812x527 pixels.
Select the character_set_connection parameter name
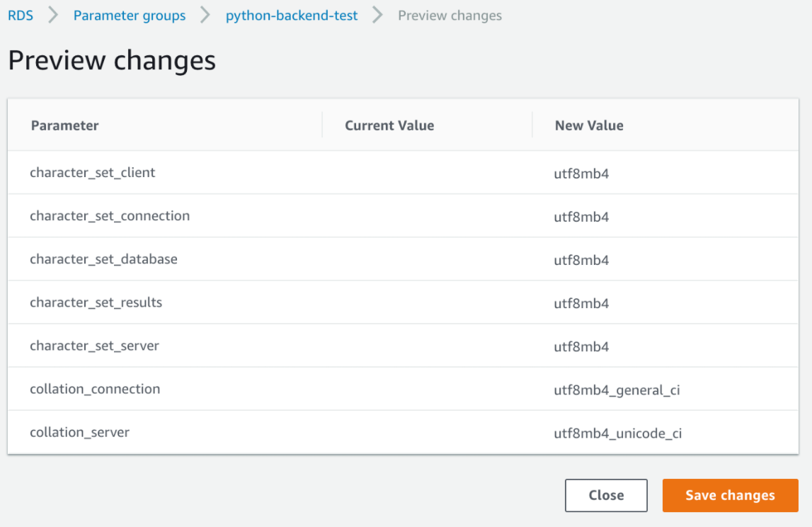coord(110,215)
